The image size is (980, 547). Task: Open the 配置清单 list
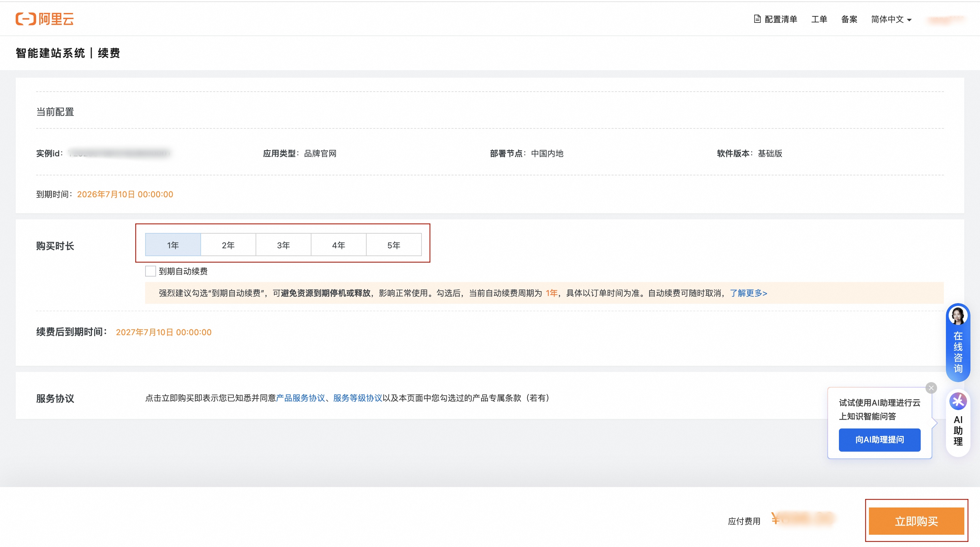point(776,19)
